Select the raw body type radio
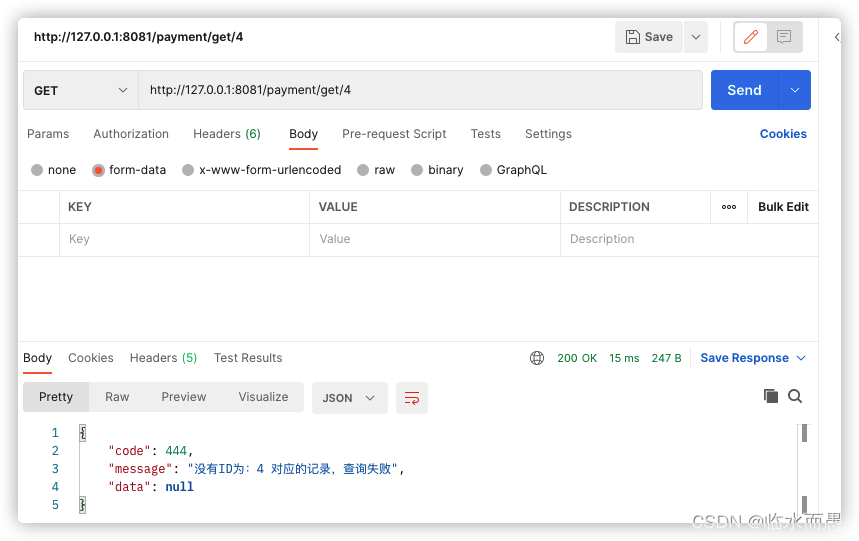Viewport: 859px width, 541px height. pyautogui.click(x=363, y=170)
